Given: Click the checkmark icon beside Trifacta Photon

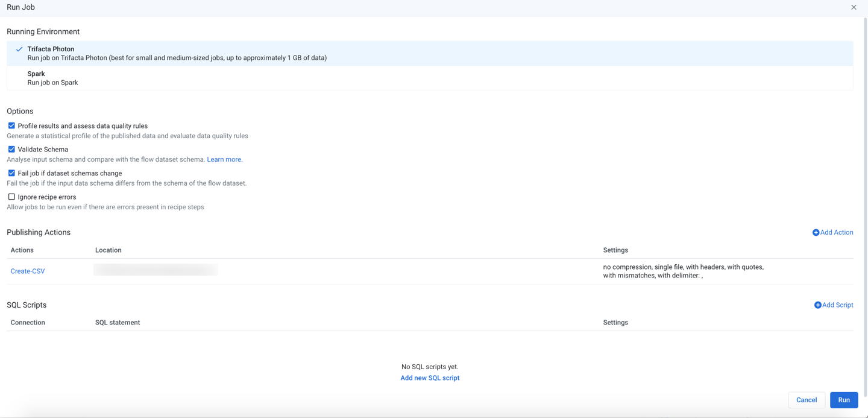Looking at the screenshot, I should point(19,49).
